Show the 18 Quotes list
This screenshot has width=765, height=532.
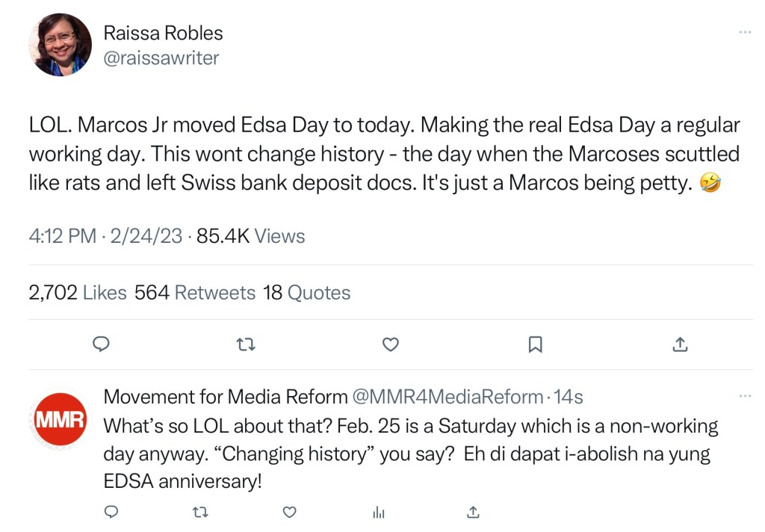click(x=307, y=292)
